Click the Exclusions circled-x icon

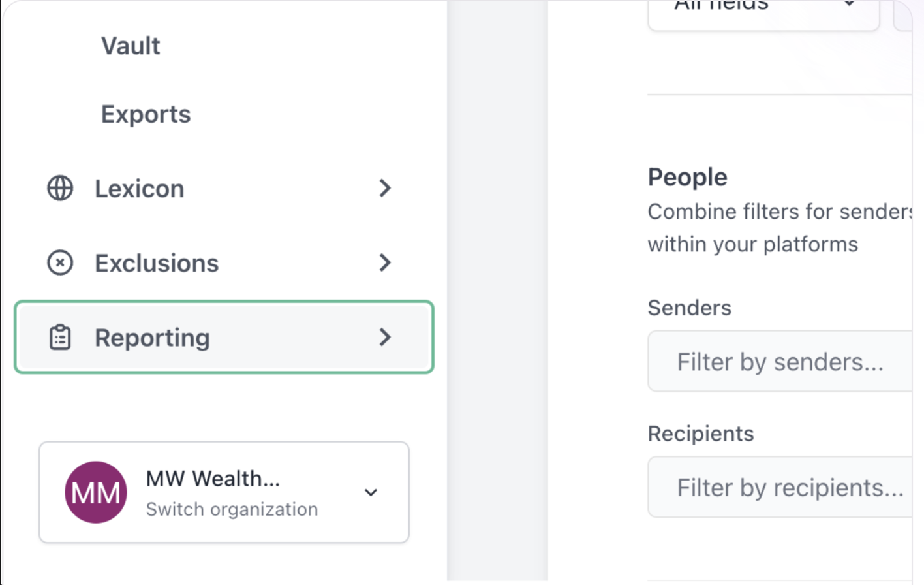click(60, 262)
